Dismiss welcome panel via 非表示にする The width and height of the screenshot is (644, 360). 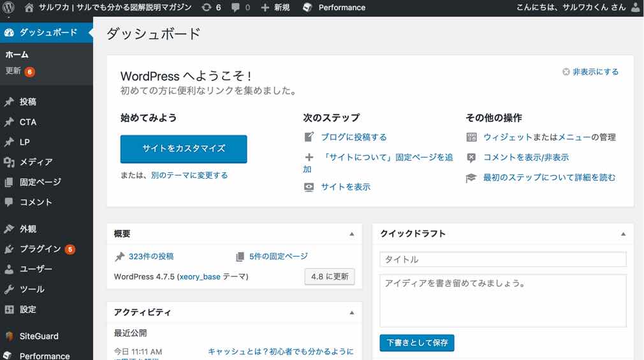tap(590, 72)
